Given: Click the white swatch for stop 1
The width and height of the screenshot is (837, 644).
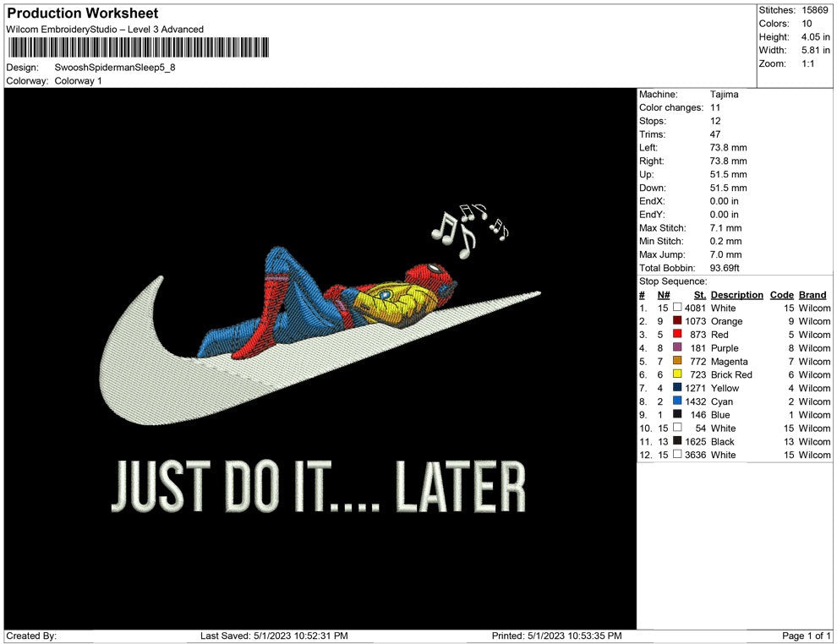Looking at the screenshot, I should coord(677,308).
